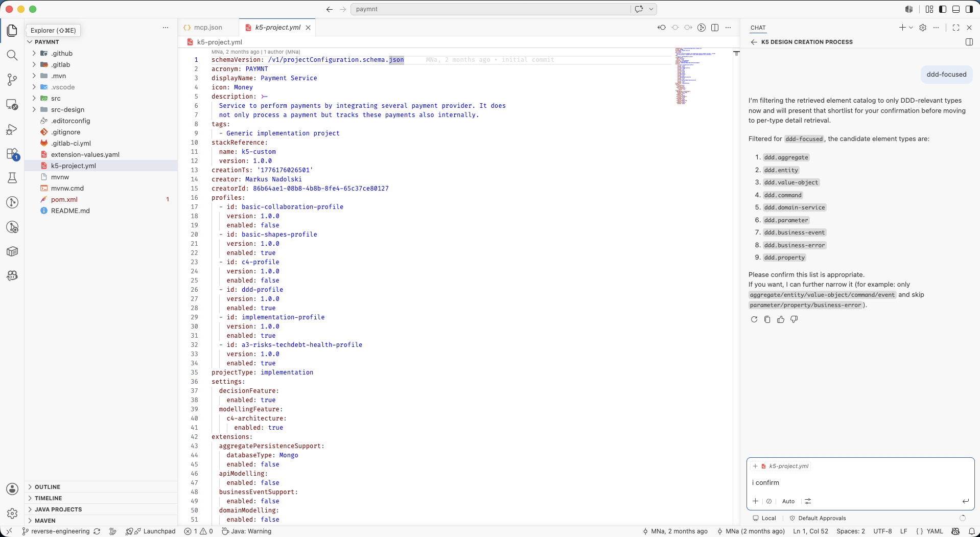
Task: Copy the chat response
Action: 767,319
